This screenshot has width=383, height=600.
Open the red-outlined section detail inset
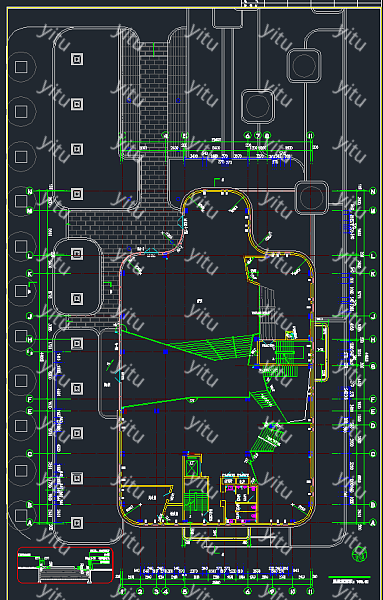(x=65, y=565)
